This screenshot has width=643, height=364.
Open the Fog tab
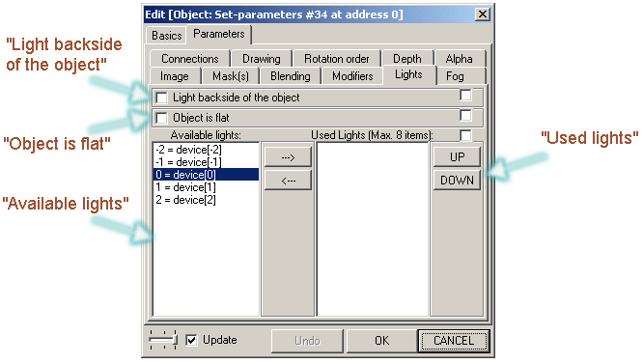pyautogui.click(x=455, y=76)
